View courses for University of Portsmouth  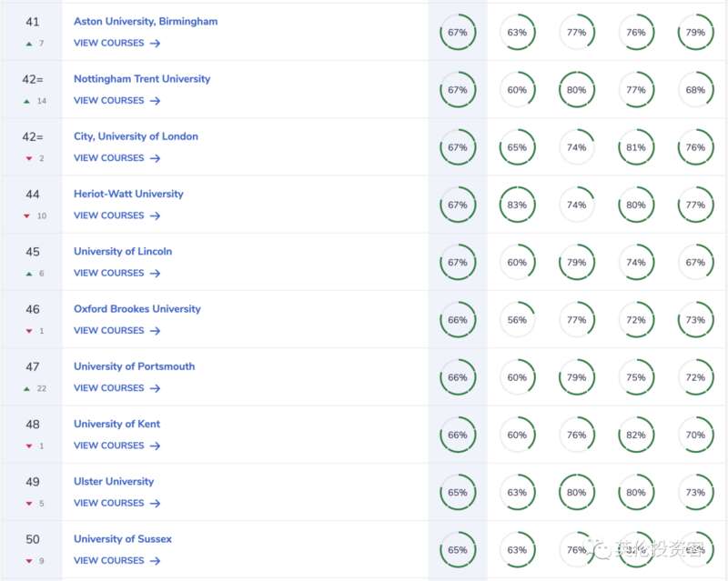pyautogui.click(x=117, y=388)
